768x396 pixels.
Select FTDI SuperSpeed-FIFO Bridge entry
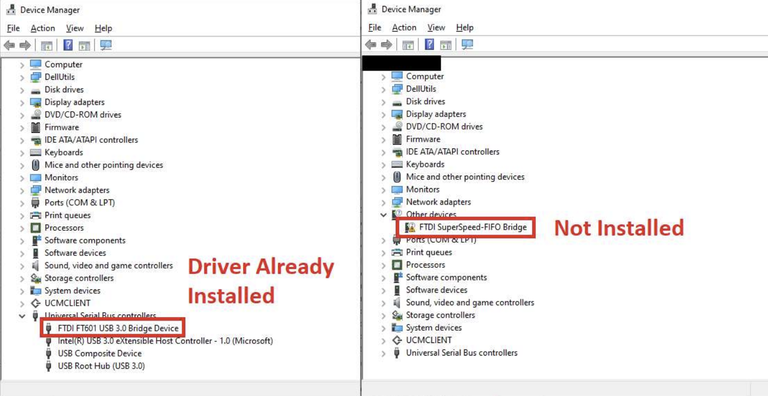pyautogui.click(x=473, y=227)
